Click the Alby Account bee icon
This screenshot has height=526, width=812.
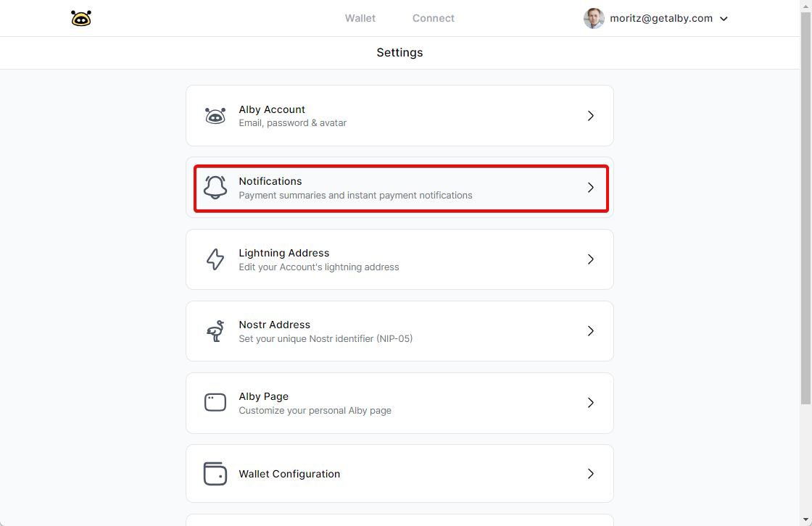(215, 116)
